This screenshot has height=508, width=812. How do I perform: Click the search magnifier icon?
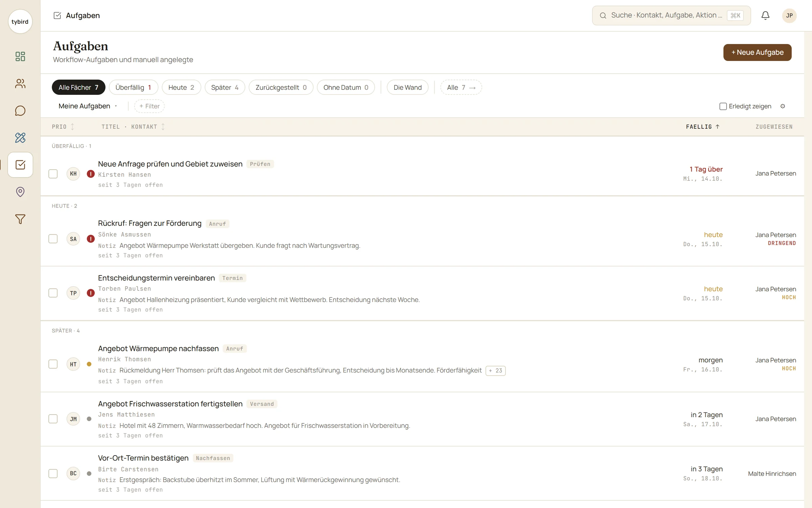coord(603,16)
